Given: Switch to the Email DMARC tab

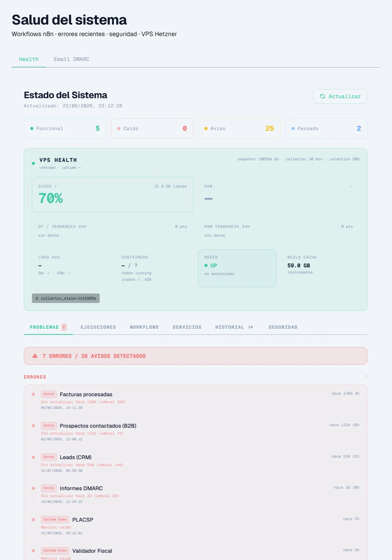Looking at the screenshot, I should (x=71, y=59).
